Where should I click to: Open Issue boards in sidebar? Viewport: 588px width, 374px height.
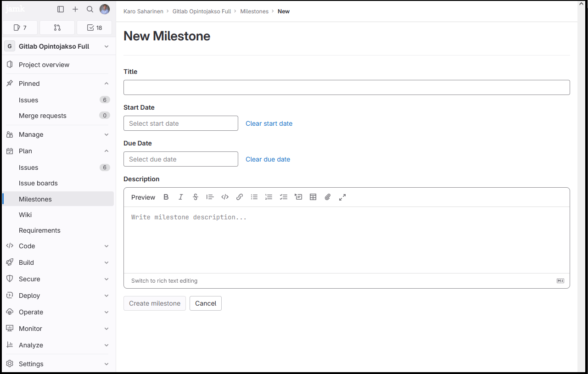click(38, 183)
